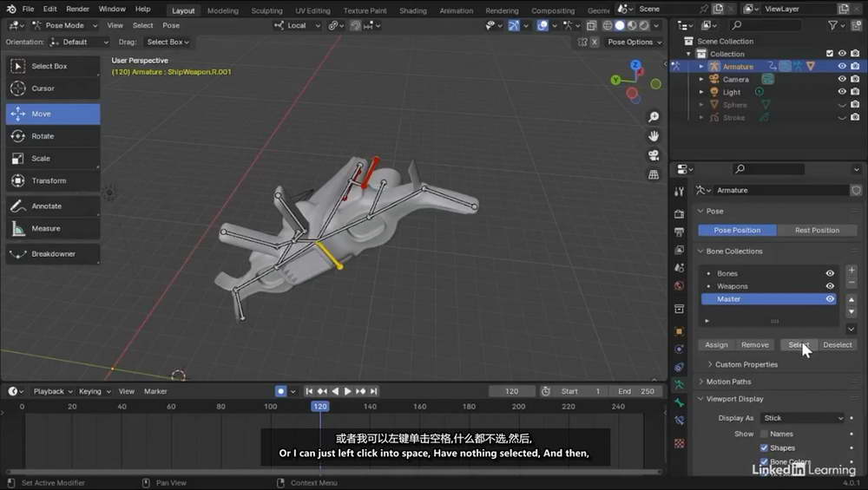Screen dimensions: 868x490
Task: Pick the Rotate tool
Action: pyautogui.click(x=53, y=136)
